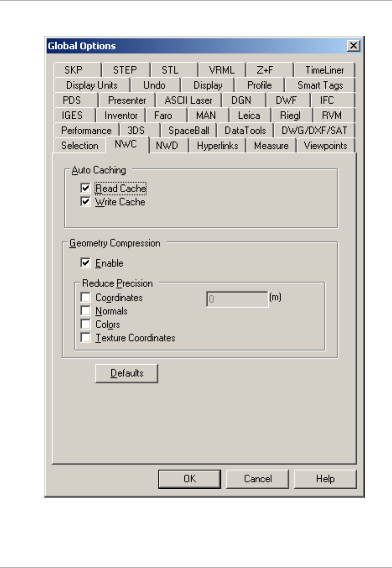Click the Defaults button
The height and width of the screenshot is (568, 392).
127,373
